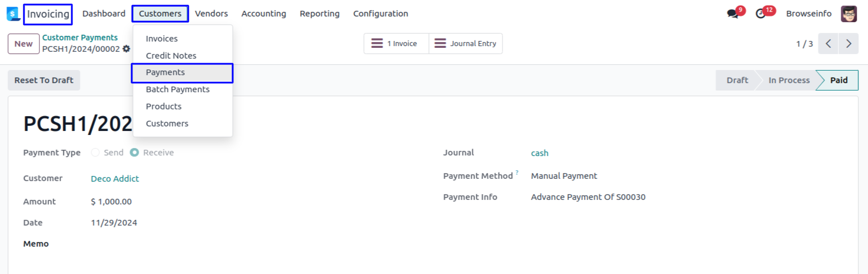
Task: Open the Deco Addict customer link
Action: 115,179
